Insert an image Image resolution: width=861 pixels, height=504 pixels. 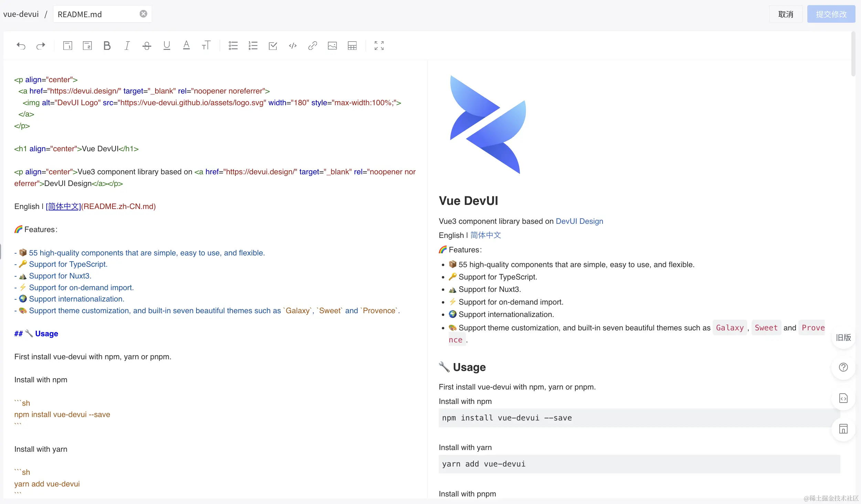click(332, 46)
